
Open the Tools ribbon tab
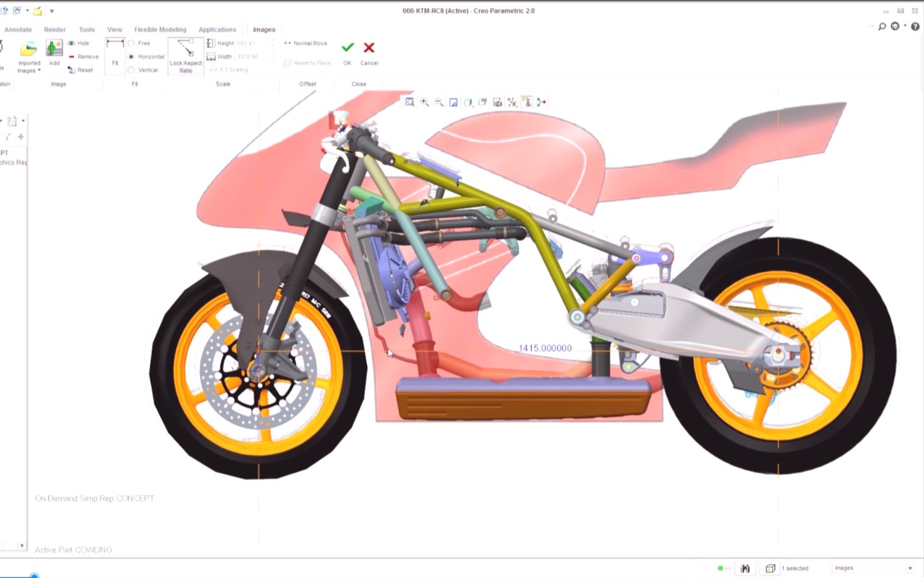point(86,29)
